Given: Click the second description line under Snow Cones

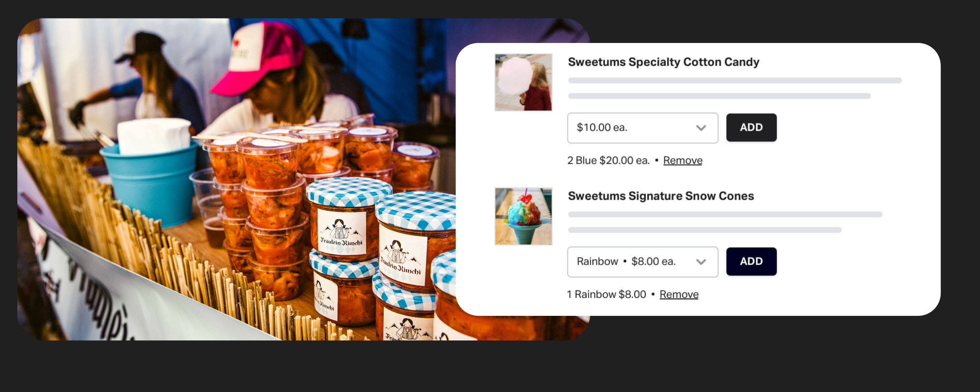Looking at the screenshot, I should pyautogui.click(x=704, y=230).
